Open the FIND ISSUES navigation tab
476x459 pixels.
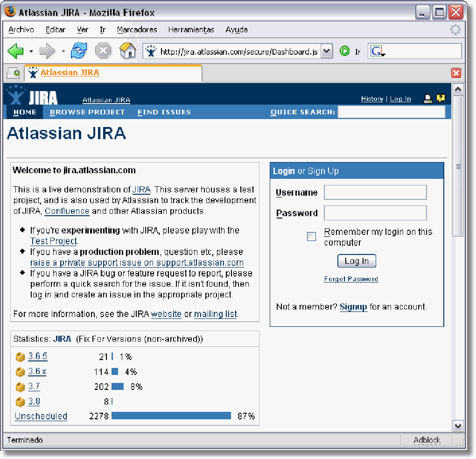[x=164, y=112]
